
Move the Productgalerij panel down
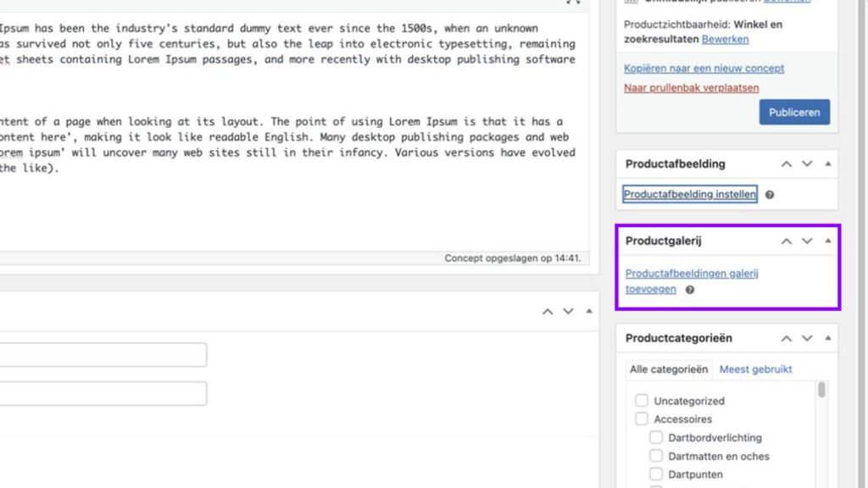[x=807, y=241]
